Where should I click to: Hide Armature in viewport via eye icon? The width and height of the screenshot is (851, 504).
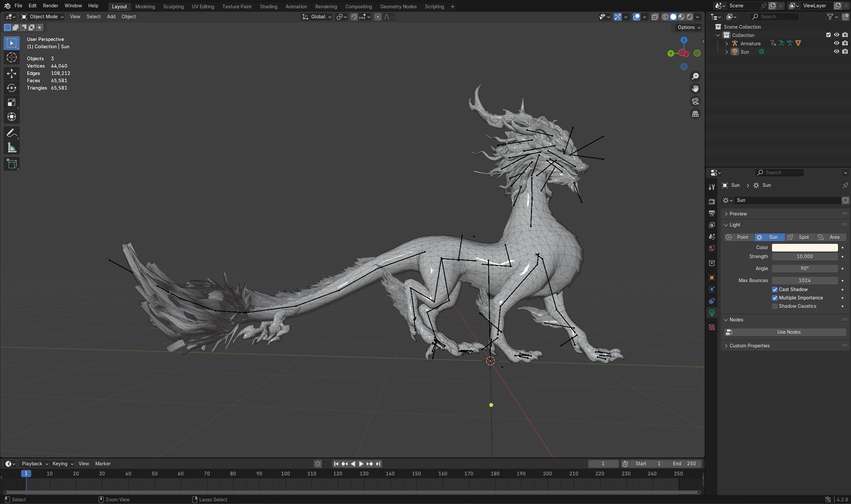pos(836,43)
